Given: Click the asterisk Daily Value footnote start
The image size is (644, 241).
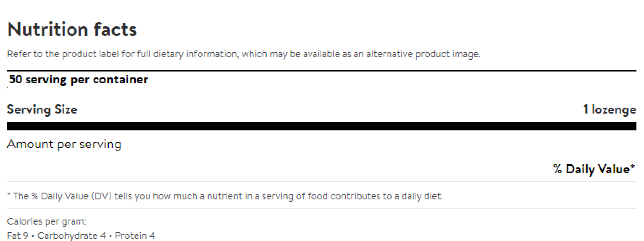Looking at the screenshot, I should click(9, 196).
